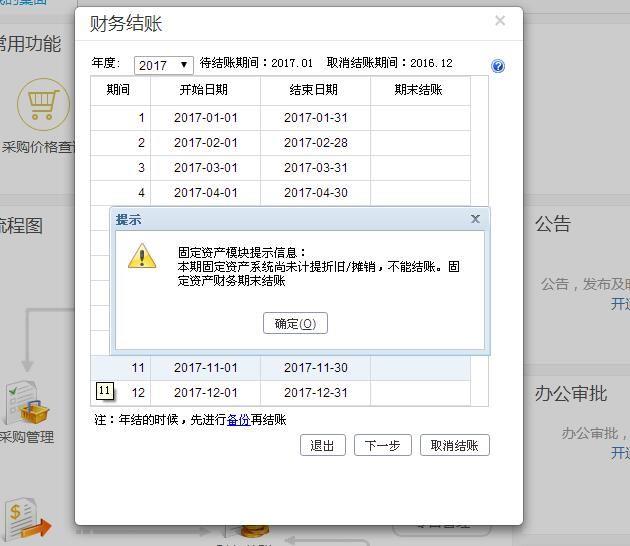Click the blue help question-mark icon
630x546 pixels.
click(498, 66)
